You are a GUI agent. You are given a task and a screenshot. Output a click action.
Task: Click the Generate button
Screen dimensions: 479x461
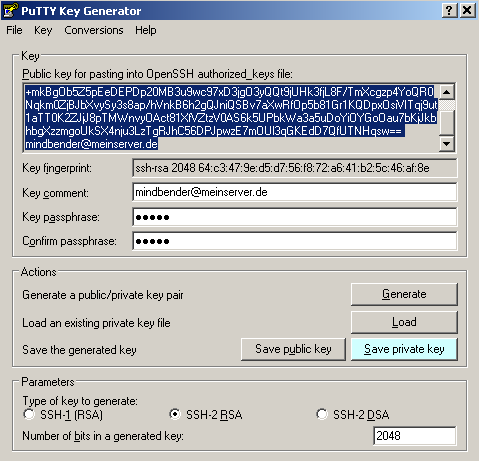(x=404, y=294)
